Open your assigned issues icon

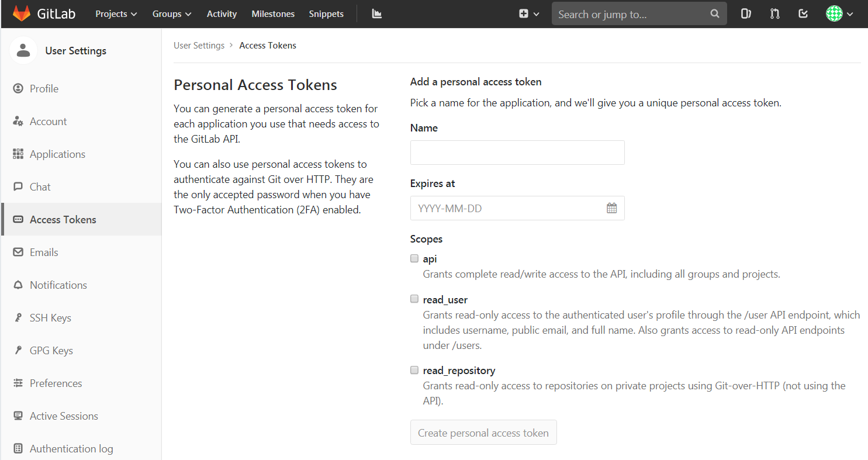745,13
